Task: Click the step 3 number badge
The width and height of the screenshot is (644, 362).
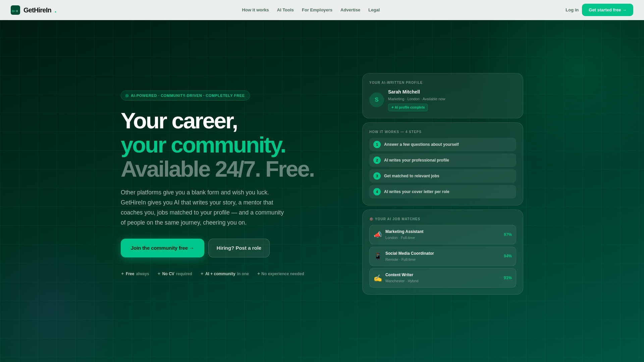Action: pos(377,176)
